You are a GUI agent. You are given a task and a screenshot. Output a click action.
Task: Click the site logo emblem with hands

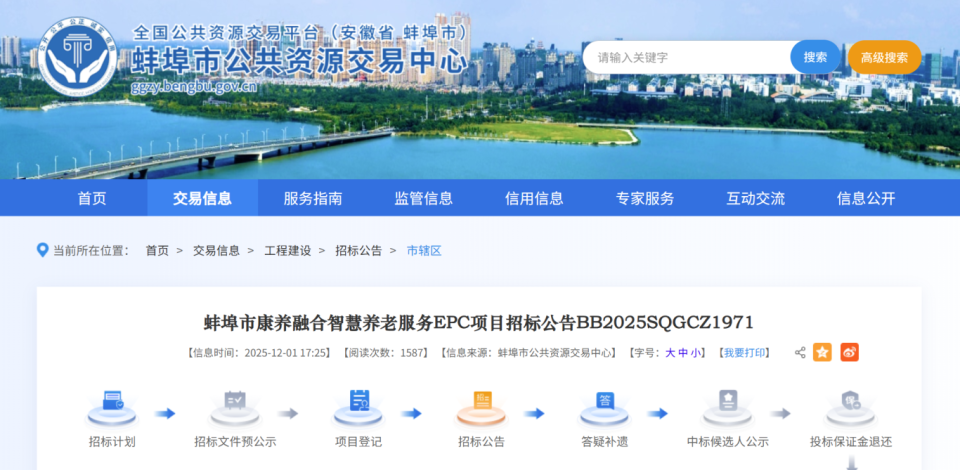pyautogui.click(x=77, y=56)
